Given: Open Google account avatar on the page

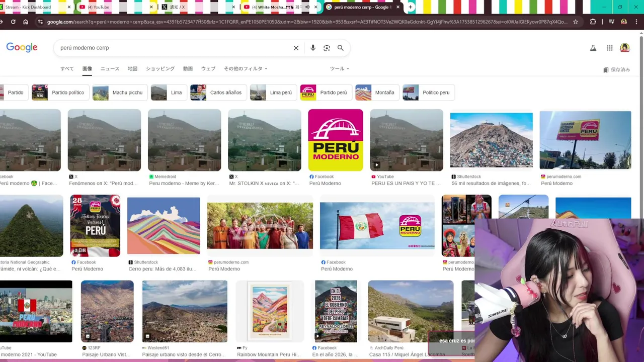Looking at the screenshot, I should pyautogui.click(x=625, y=48).
